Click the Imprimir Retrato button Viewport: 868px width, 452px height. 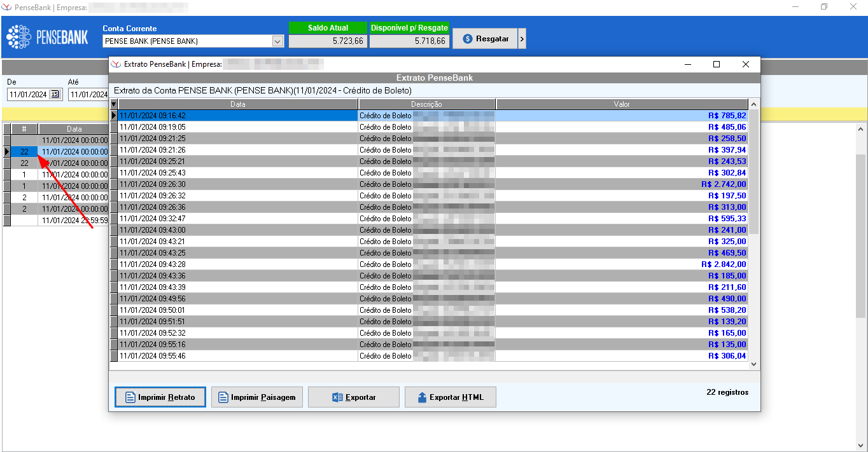coord(160,397)
